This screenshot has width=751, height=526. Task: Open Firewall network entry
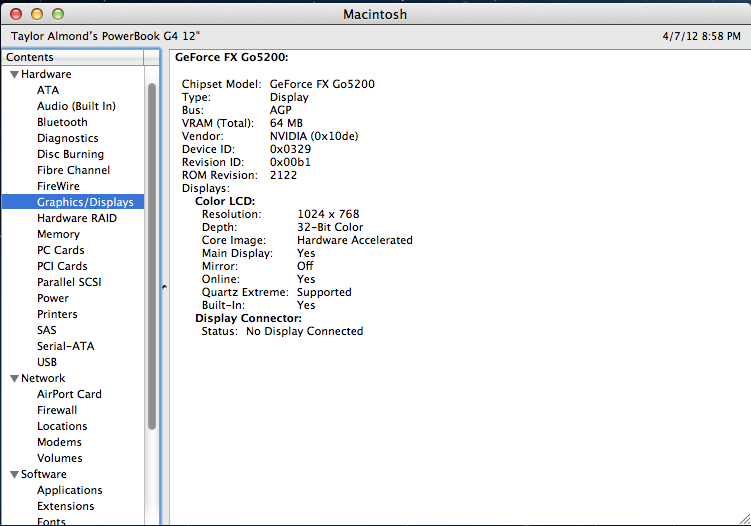[57, 410]
